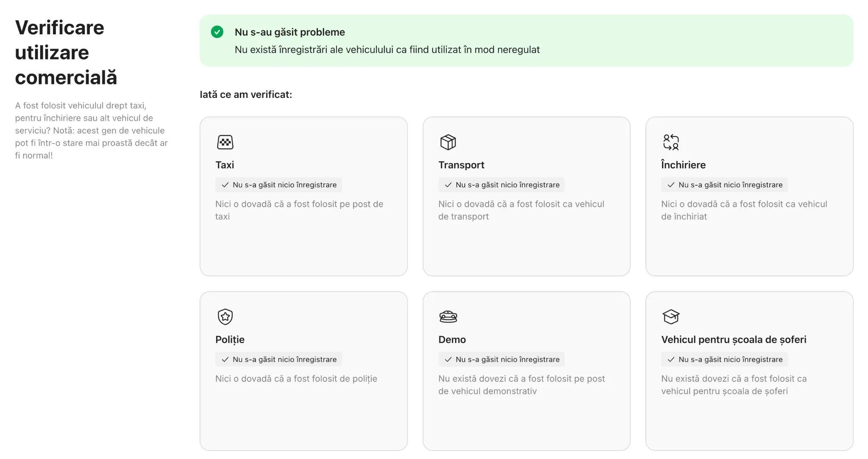Click the green checkmark success icon

217,32
